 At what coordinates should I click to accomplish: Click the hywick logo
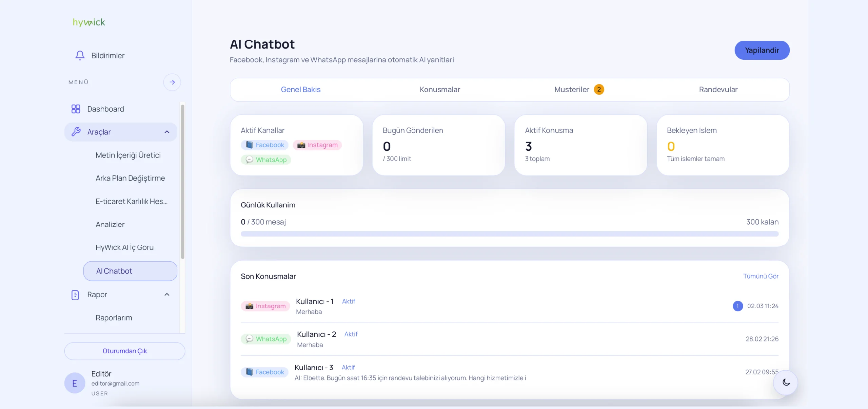click(x=89, y=22)
